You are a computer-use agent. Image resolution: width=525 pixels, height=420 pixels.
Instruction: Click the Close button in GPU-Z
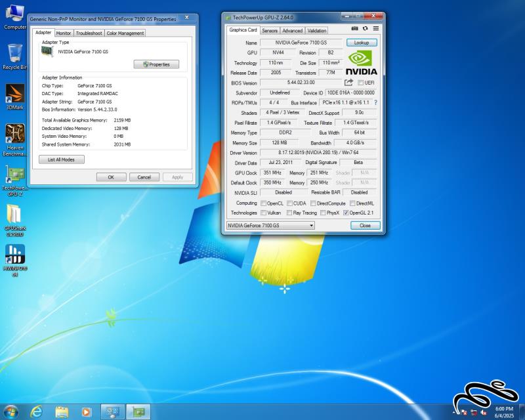coord(366,225)
